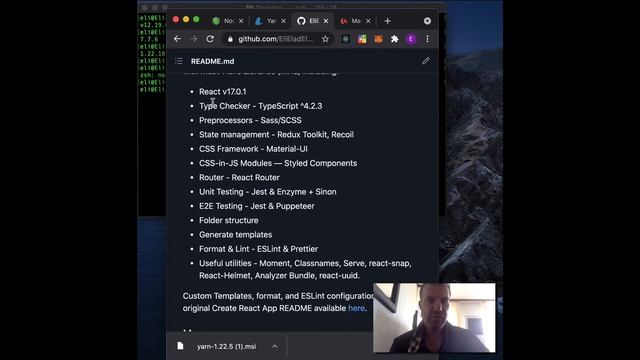Close the GitHub tab

pyautogui.click(x=326, y=21)
